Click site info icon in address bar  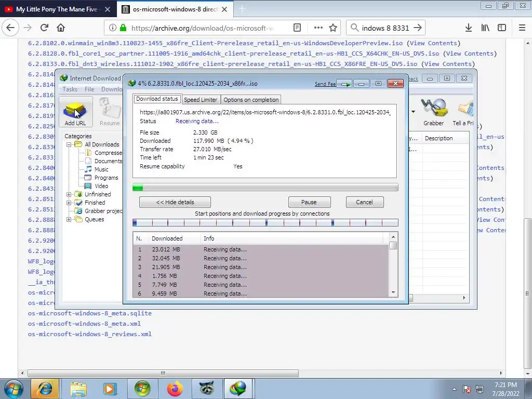coord(112,28)
